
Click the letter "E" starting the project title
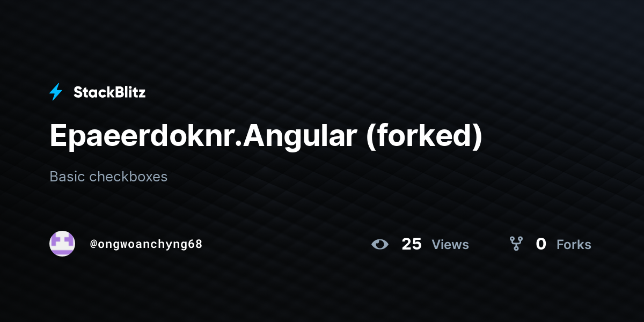pyautogui.click(x=58, y=136)
